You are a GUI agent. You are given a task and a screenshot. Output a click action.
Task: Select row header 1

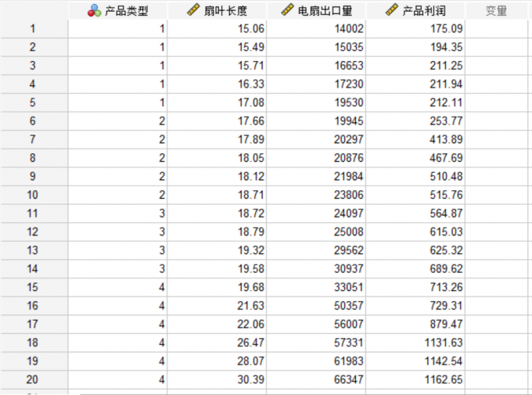click(34, 28)
